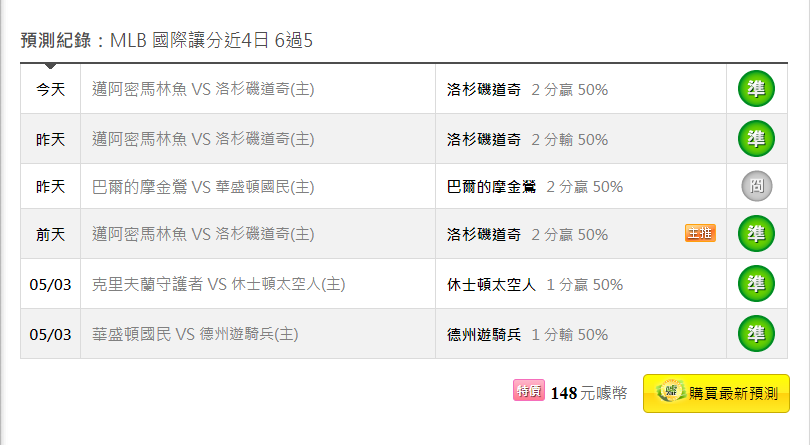Screen dimensions: 811x445
Task: Open 前天 邁阿密馬林魚 VS 洛杉磯道奇 matchup
Action: 203,234
